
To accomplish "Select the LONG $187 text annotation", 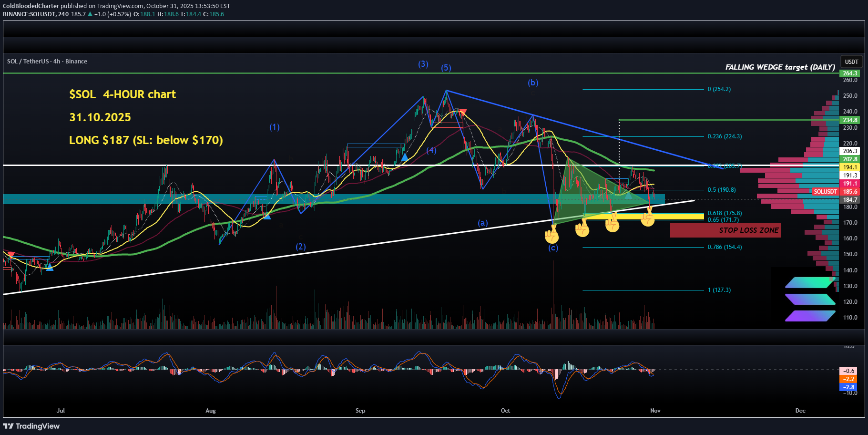I will tap(146, 140).
